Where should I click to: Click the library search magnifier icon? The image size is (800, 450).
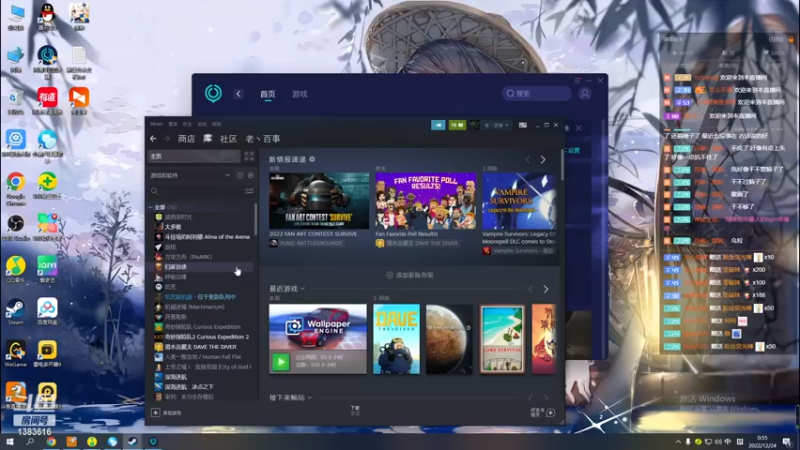(x=155, y=191)
